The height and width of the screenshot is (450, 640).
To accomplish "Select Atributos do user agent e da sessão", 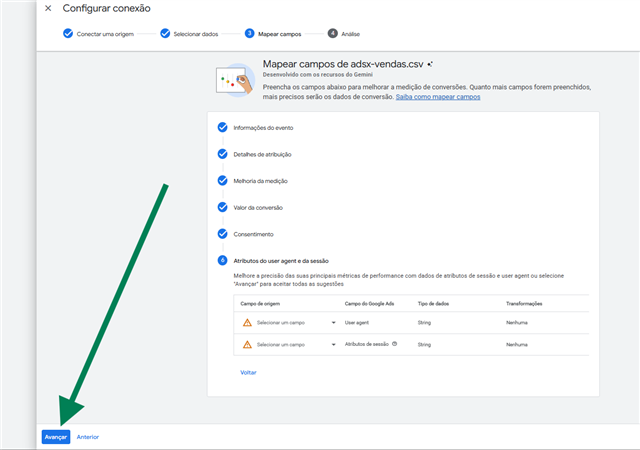I will click(281, 261).
